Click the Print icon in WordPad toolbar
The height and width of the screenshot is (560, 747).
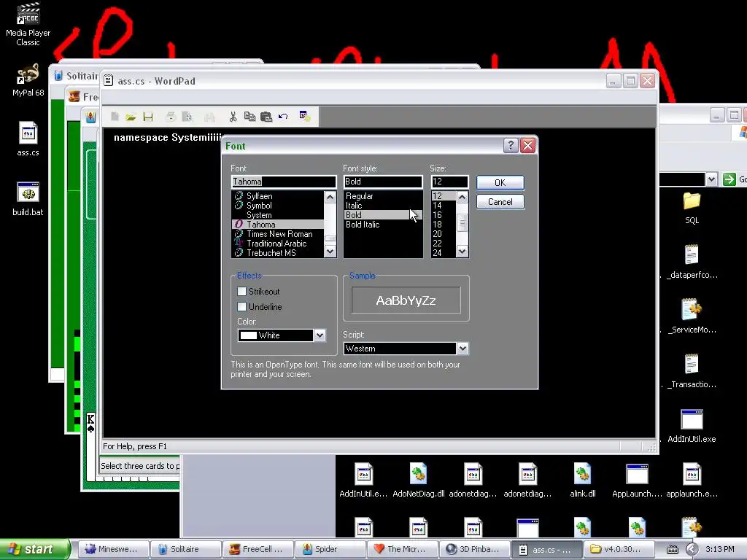(171, 117)
